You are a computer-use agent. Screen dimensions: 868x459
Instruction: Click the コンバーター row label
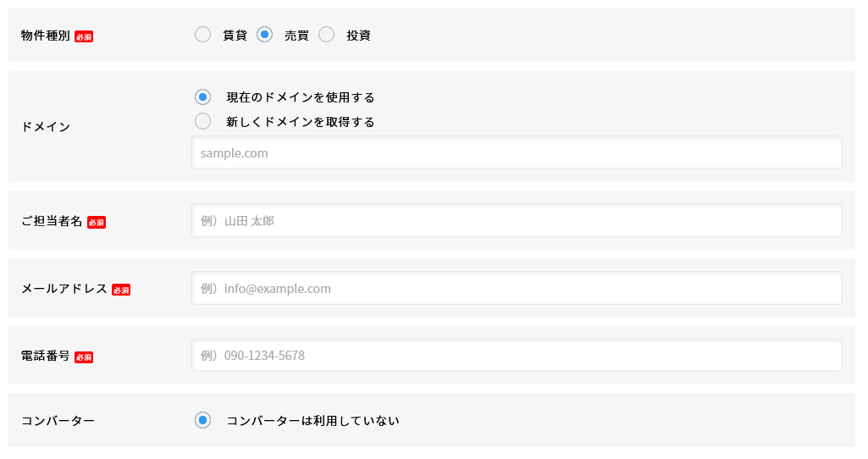(58, 421)
